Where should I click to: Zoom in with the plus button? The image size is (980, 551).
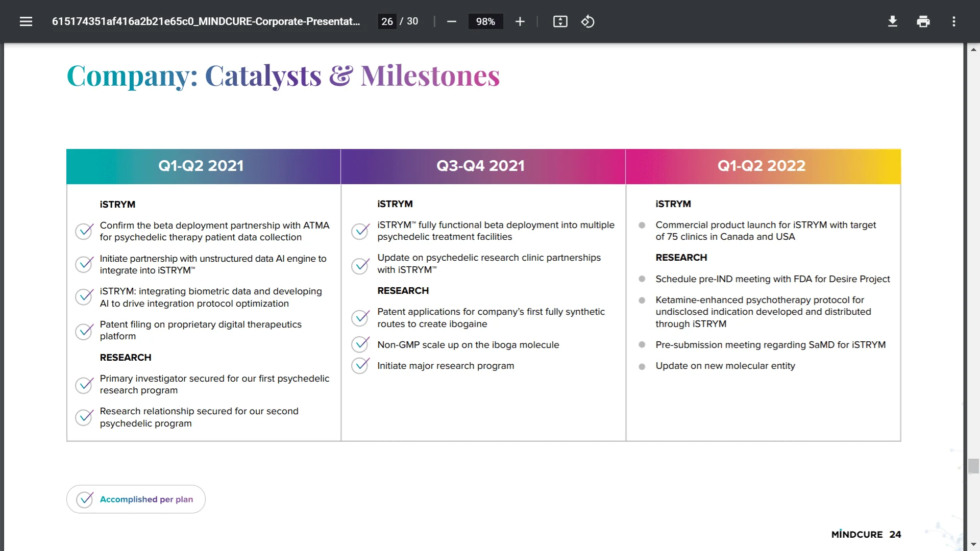coord(520,21)
